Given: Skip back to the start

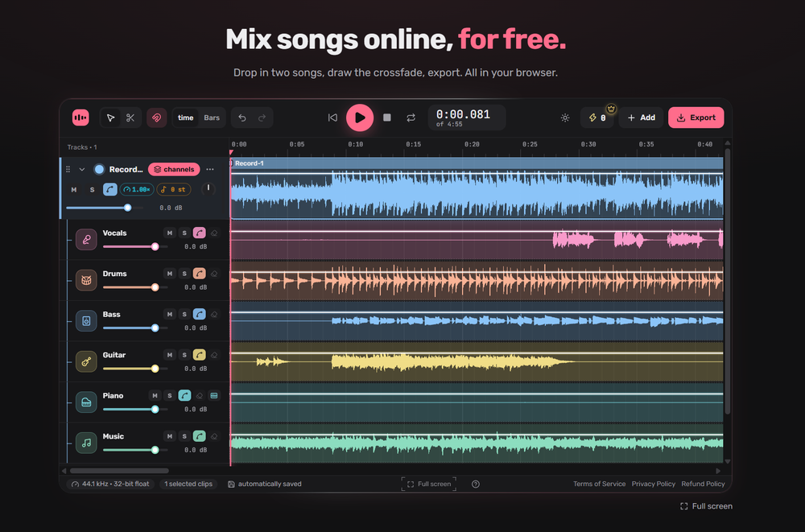Looking at the screenshot, I should tap(332, 118).
